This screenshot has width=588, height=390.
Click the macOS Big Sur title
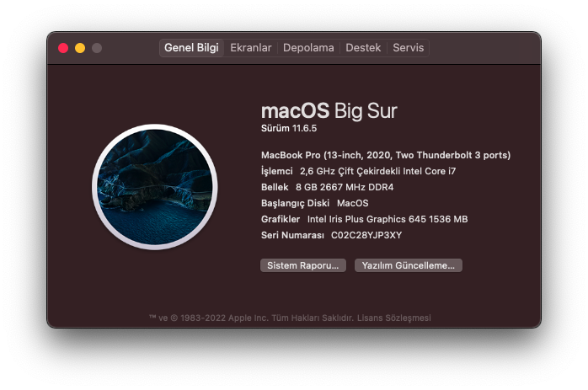pos(329,110)
